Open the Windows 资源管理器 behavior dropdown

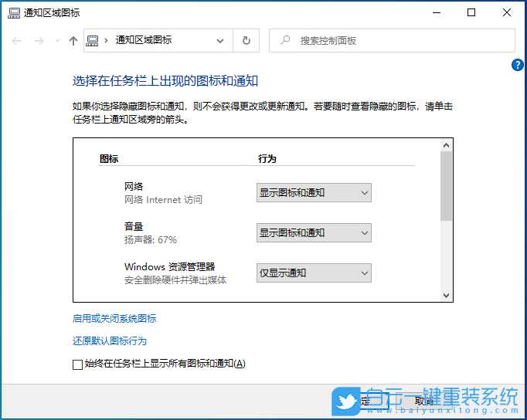tap(314, 273)
